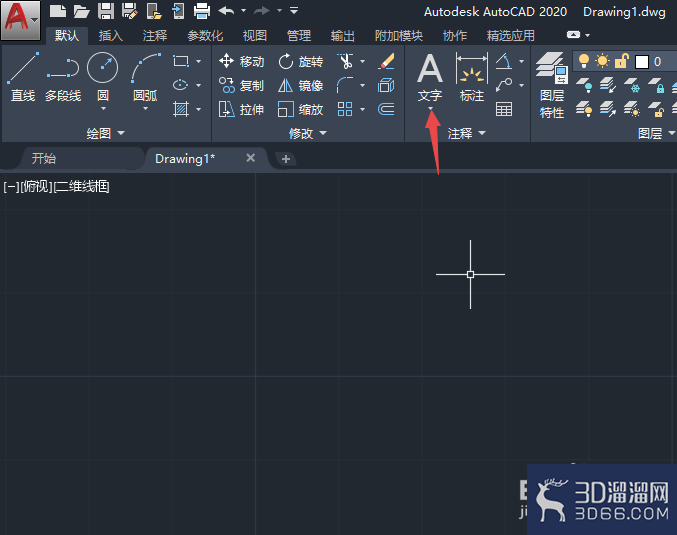Open the Undo history dropdown

coord(244,10)
